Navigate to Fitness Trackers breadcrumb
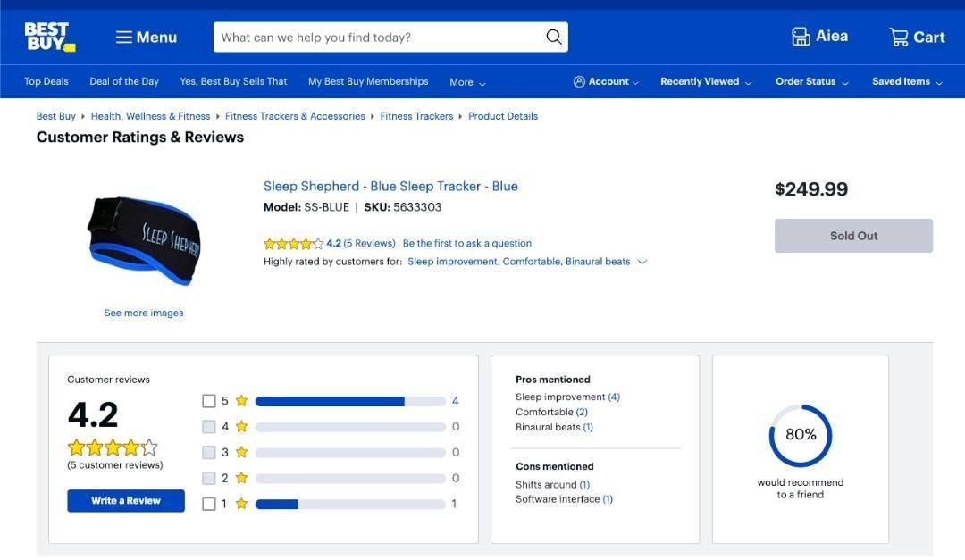The height and width of the screenshot is (560, 965). [x=416, y=116]
